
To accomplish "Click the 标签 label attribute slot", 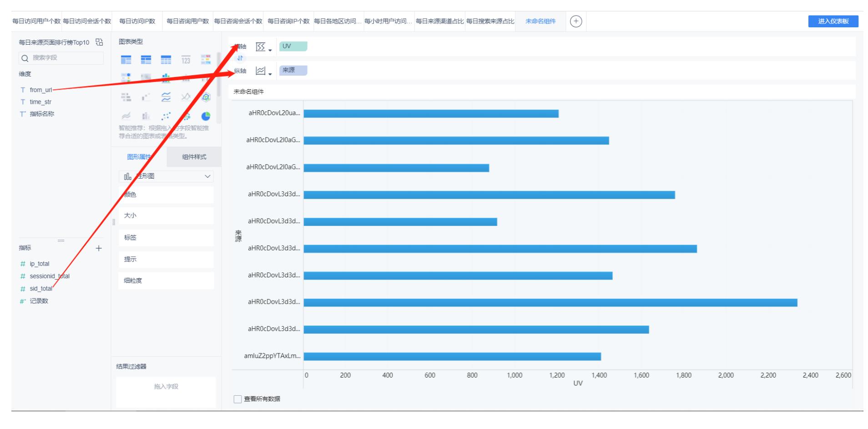I will click(166, 238).
